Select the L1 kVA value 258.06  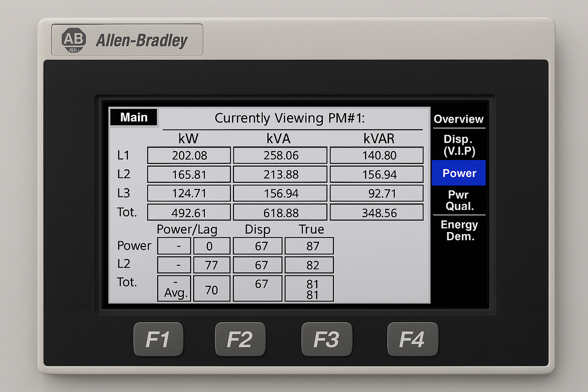[x=280, y=155]
